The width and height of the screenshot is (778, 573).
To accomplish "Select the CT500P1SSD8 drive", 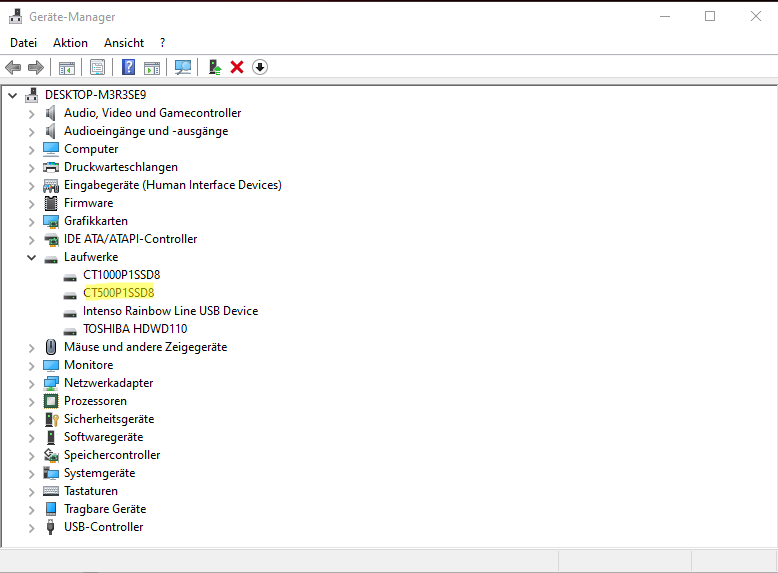I will coord(119,293).
